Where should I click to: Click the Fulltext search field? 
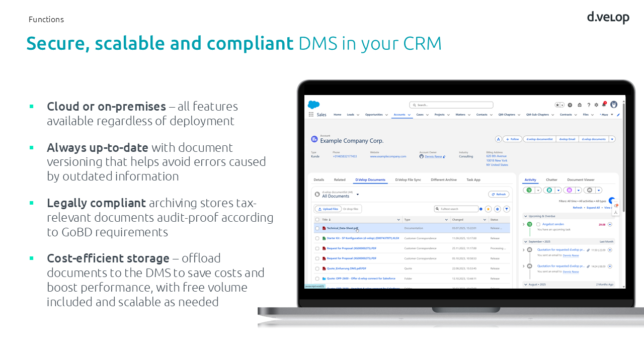coord(458,209)
